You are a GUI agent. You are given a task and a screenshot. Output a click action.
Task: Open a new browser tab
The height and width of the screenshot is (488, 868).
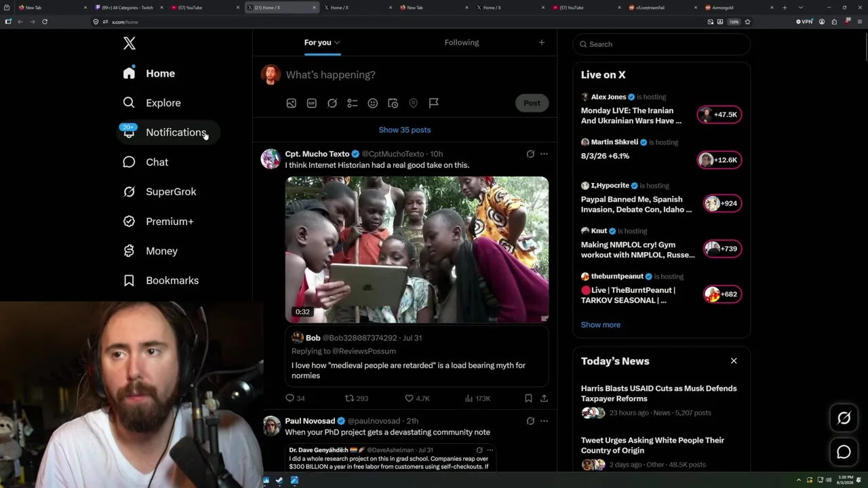click(785, 7)
